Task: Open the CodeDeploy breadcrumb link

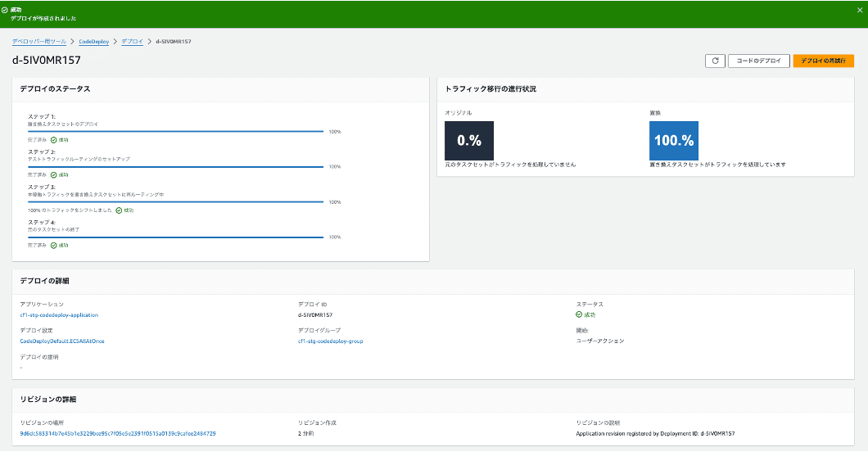Action: coord(93,42)
